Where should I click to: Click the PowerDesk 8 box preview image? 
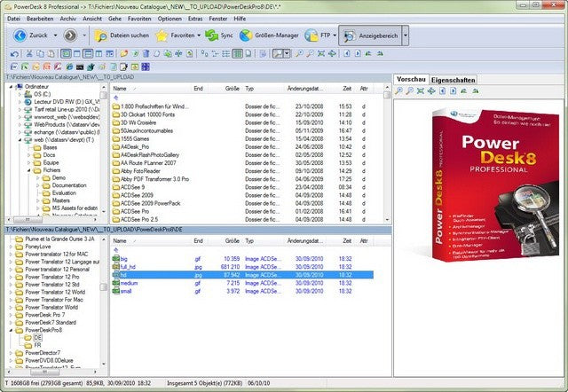tap(495, 184)
